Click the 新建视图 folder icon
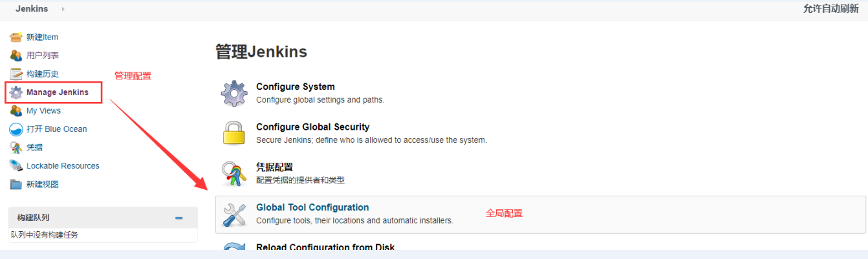 pyautogui.click(x=16, y=184)
